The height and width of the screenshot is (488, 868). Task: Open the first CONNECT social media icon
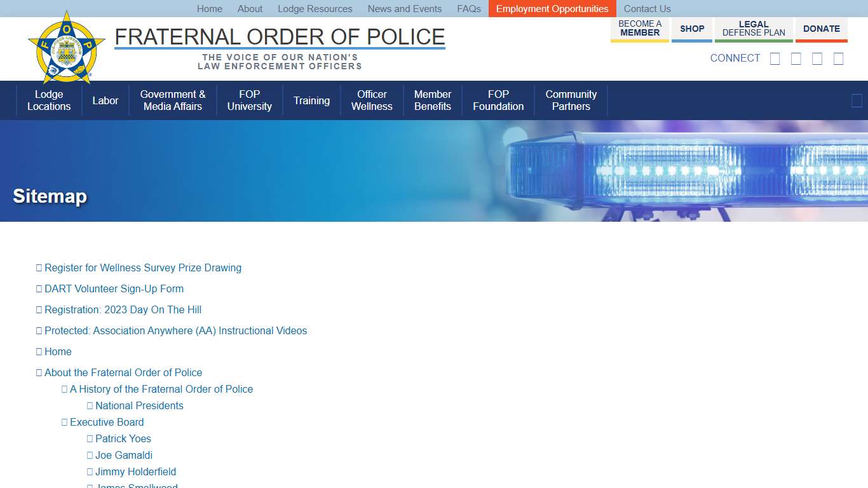click(775, 58)
